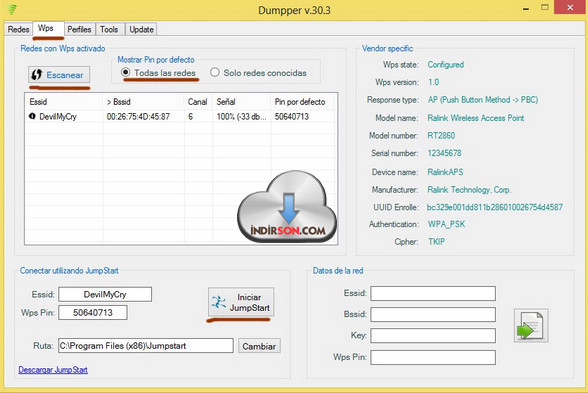Click the 'Pin por defecto' column header
The image size is (588, 393).
302,102
